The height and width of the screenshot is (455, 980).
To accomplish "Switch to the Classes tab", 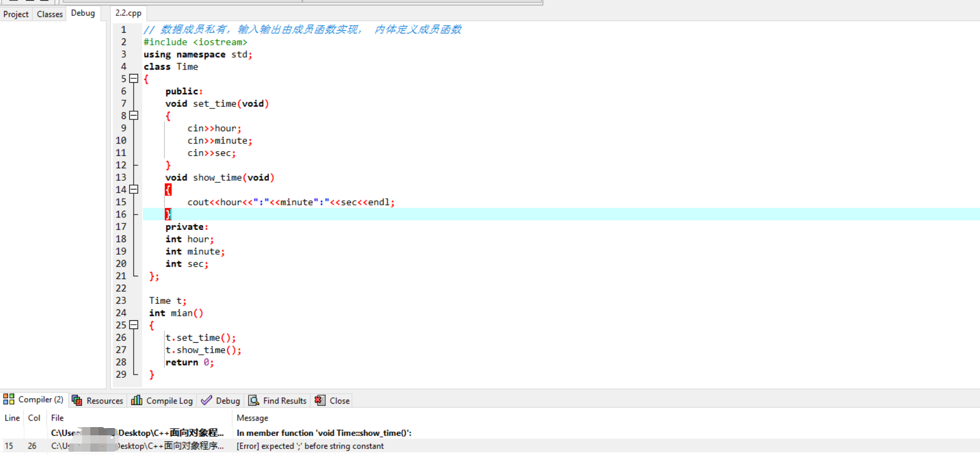I will pos(50,14).
